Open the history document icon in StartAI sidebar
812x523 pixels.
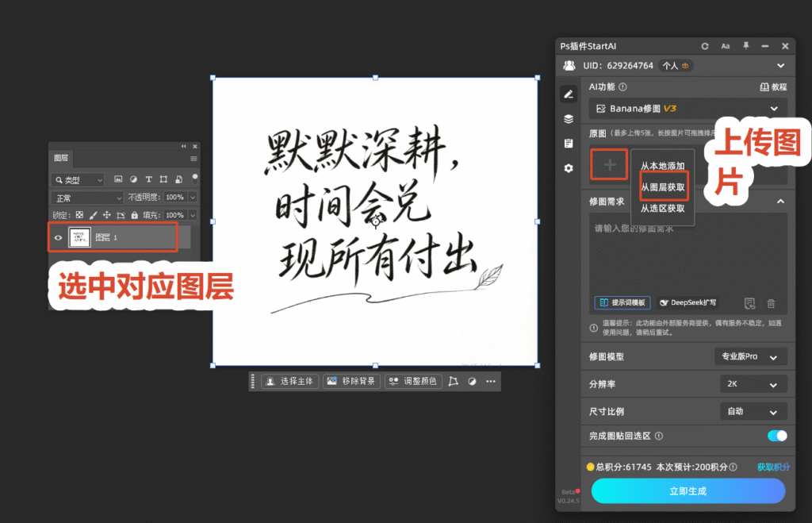[569, 144]
